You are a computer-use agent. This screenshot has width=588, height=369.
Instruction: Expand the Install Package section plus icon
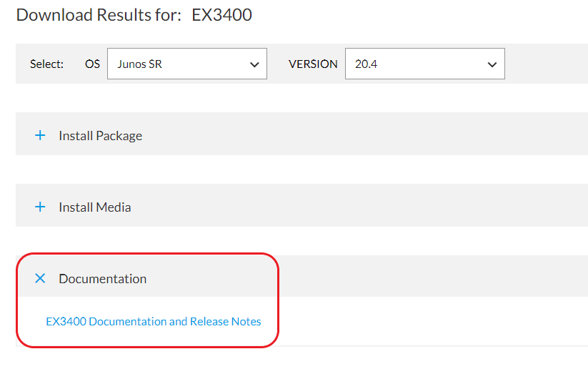pos(40,135)
